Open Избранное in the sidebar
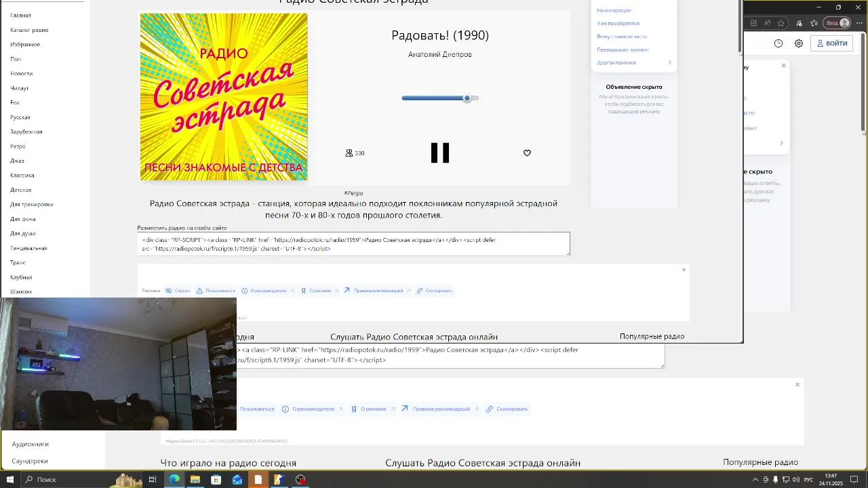 [25, 45]
